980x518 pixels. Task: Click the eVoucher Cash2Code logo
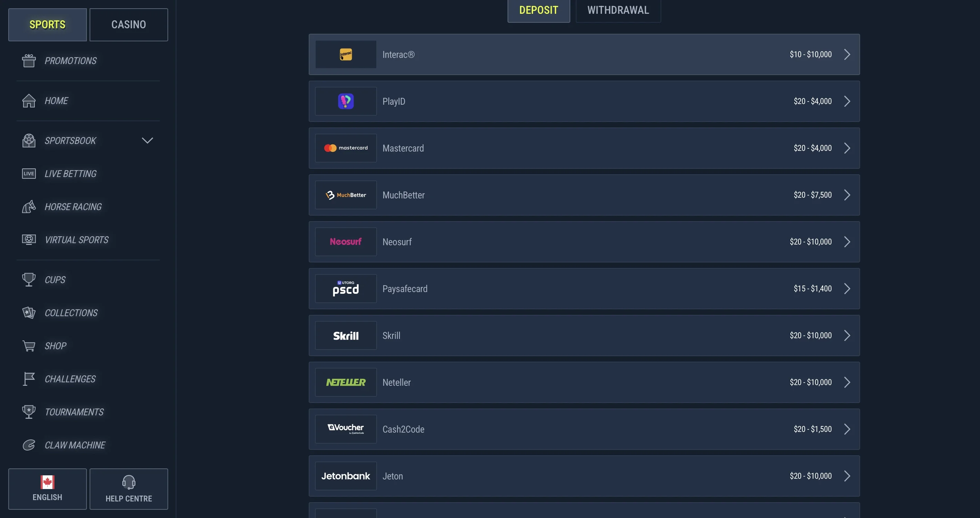346,429
